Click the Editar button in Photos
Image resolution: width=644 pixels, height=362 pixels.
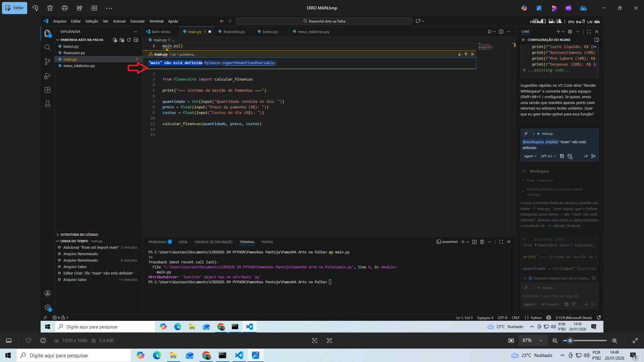14,8
